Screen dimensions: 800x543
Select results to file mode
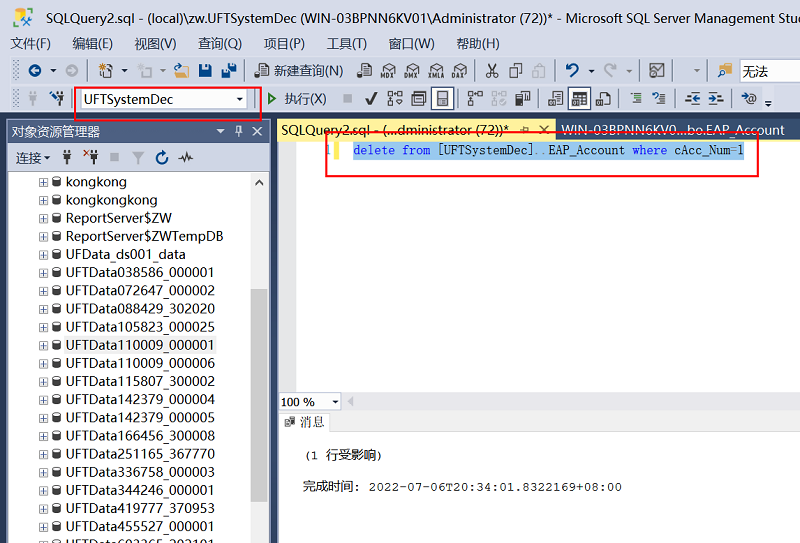coord(603,98)
